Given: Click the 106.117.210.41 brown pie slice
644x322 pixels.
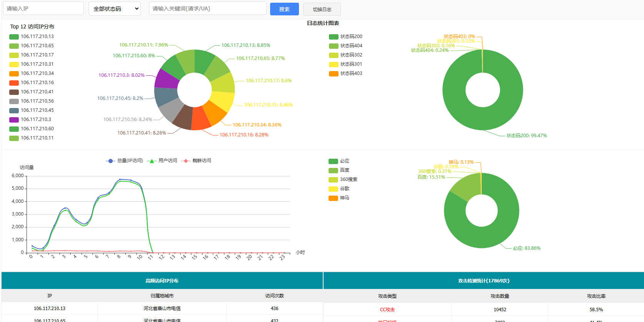Looking at the screenshot, I should coord(184,118).
